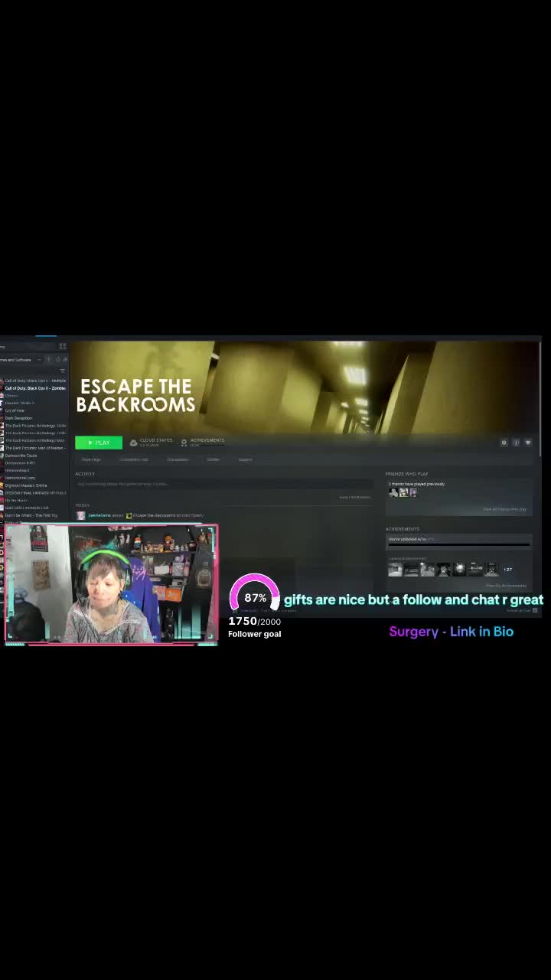
Task: Click first friend avatar in Friends Who Play
Action: tap(393, 492)
